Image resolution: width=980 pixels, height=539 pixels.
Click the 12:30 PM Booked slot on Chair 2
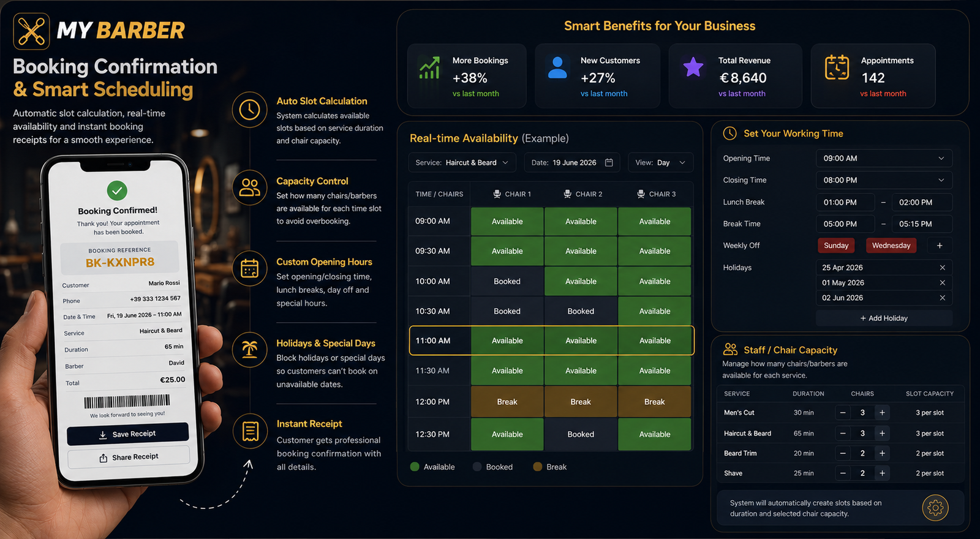pos(581,434)
